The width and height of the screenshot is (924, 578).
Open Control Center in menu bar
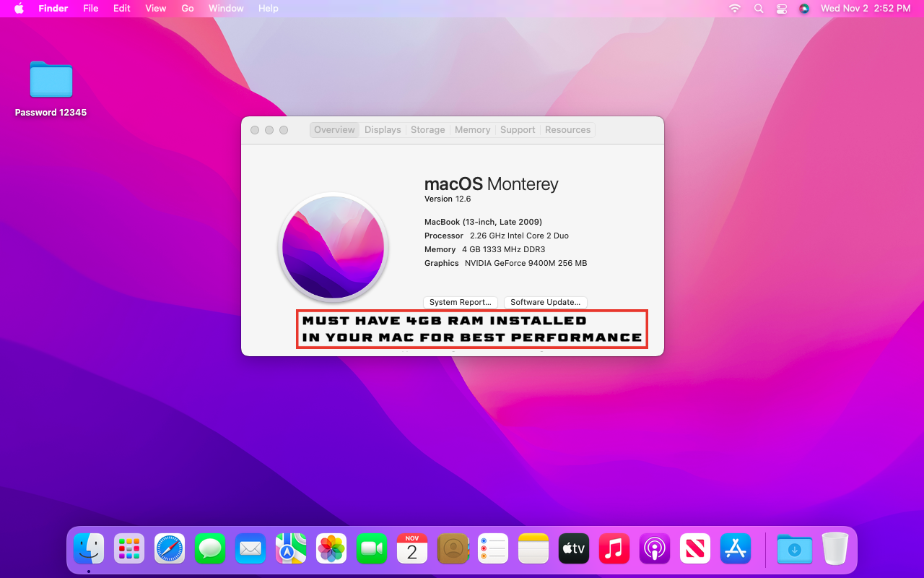(x=782, y=8)
